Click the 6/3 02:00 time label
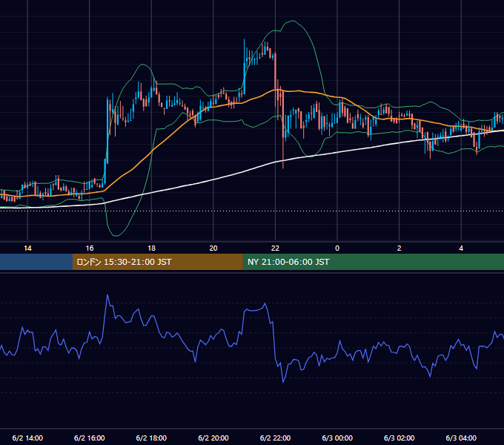 pyautogui.click(x=399, y=438)
